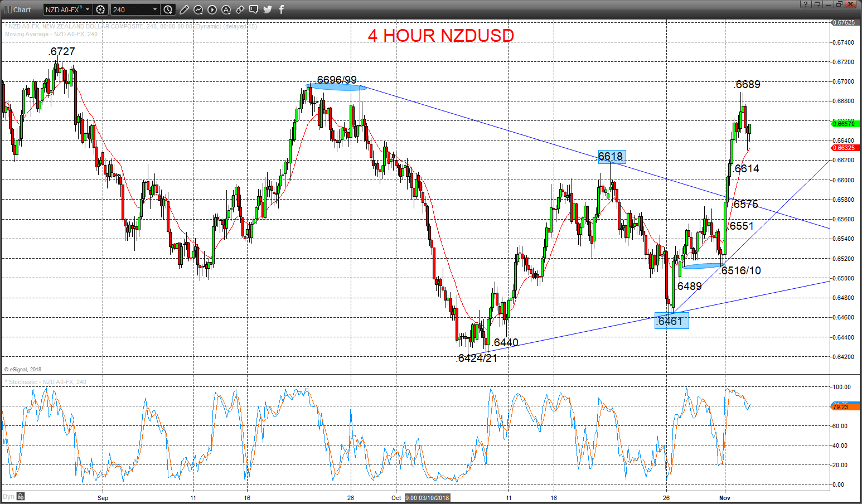Open the time template clock icon
Viewport: 862px width, 504px height.
click(x=168, y=9)
